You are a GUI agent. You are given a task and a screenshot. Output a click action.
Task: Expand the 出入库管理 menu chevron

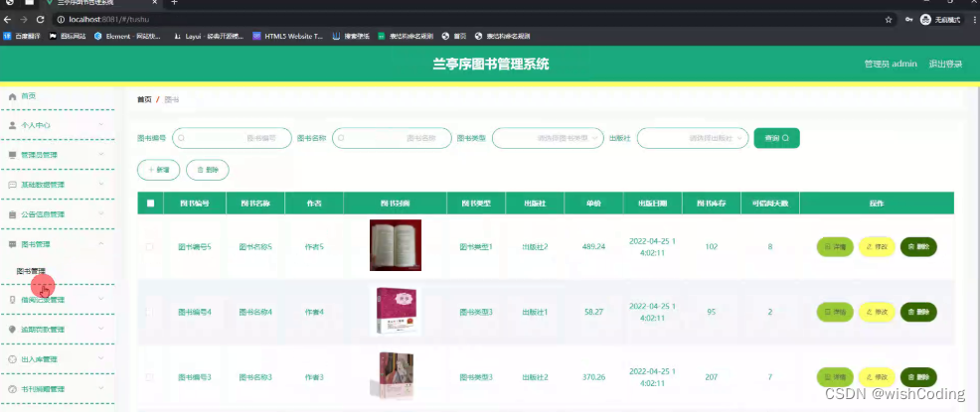click(101, 359)
